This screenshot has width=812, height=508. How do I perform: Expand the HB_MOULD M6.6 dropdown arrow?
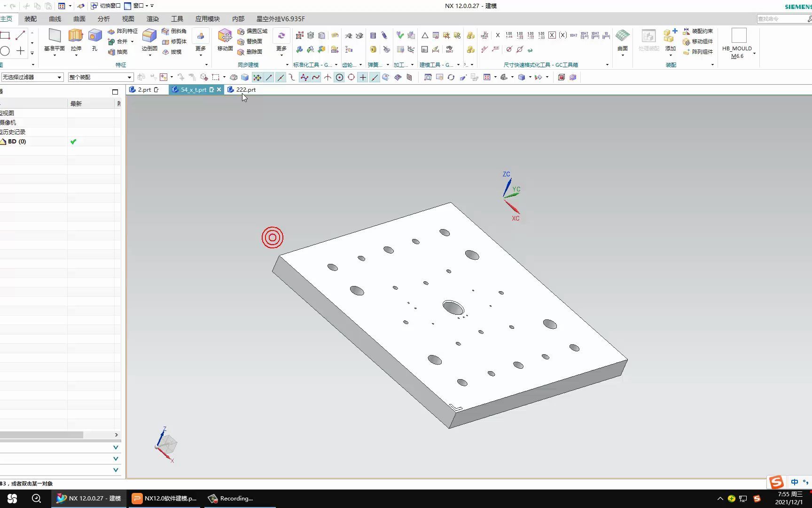coord(754,53)
